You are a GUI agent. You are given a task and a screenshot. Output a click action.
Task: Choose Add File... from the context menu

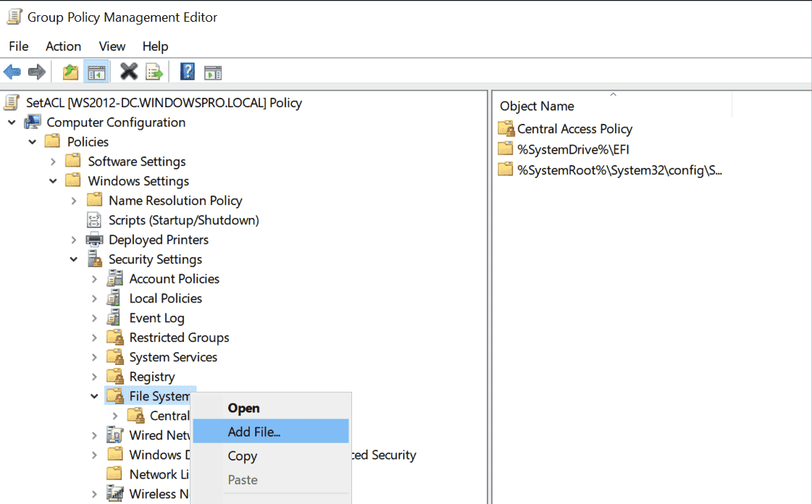pos(254,432)
